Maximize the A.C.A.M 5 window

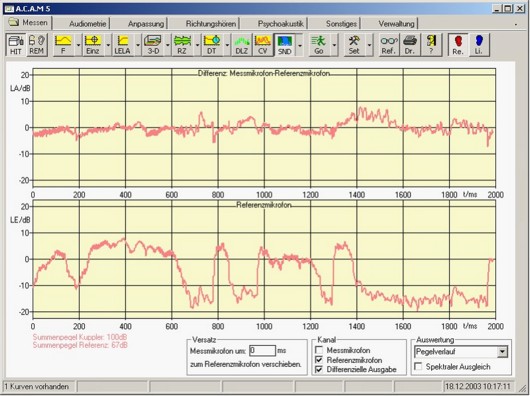(508, 9)
